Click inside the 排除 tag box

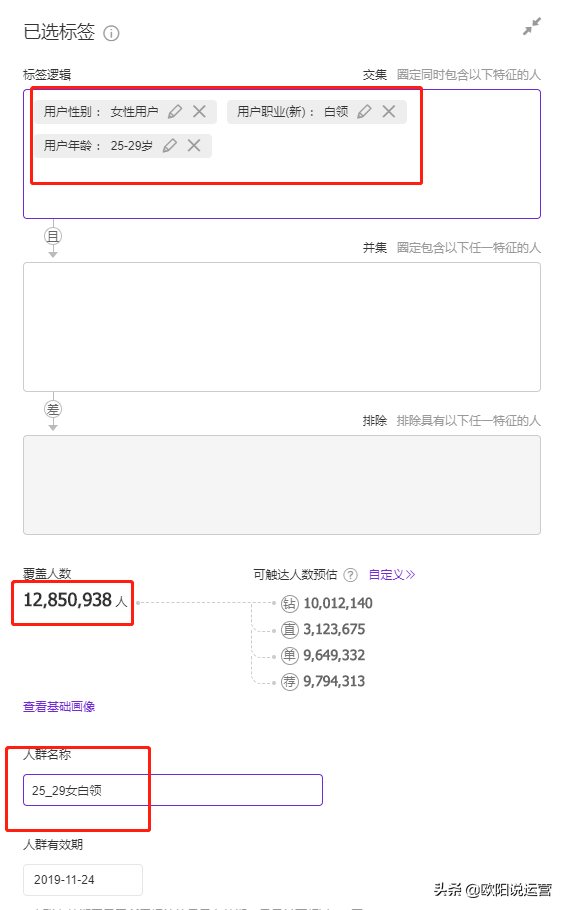point(282,485)
